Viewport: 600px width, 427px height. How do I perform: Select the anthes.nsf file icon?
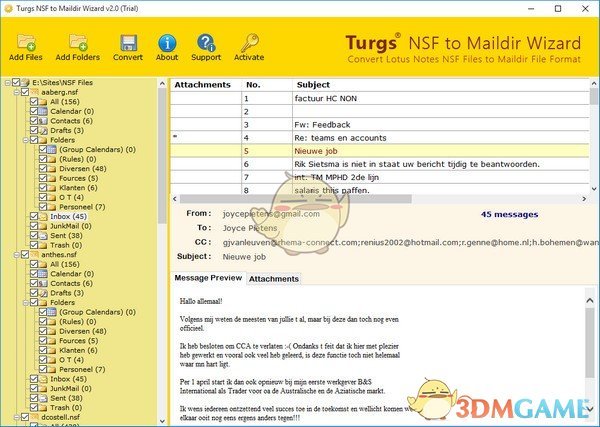coord(34,255)
